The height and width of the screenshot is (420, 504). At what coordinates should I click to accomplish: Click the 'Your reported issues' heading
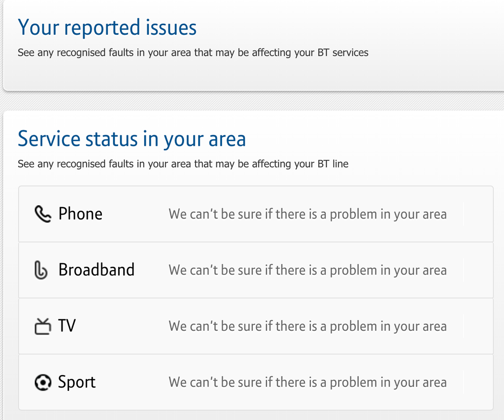click(x=107, y=27)
